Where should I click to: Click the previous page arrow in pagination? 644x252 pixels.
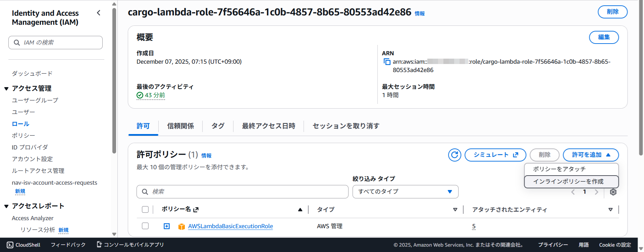[573, 192]
